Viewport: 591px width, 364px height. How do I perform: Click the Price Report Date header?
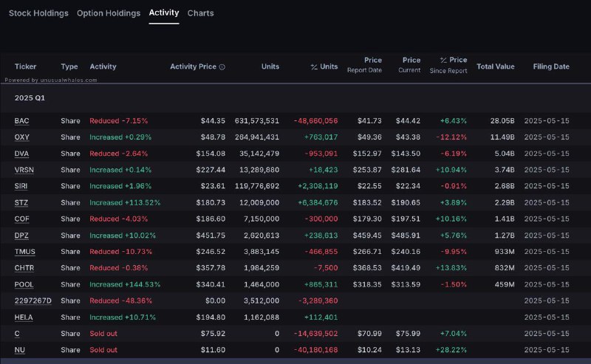(x=364, y=65)
